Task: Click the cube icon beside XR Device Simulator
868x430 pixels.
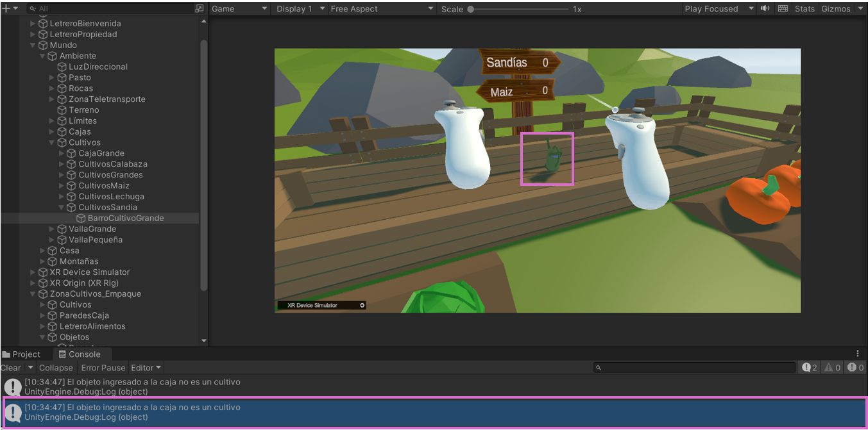Action: click(x=43, y=272)
